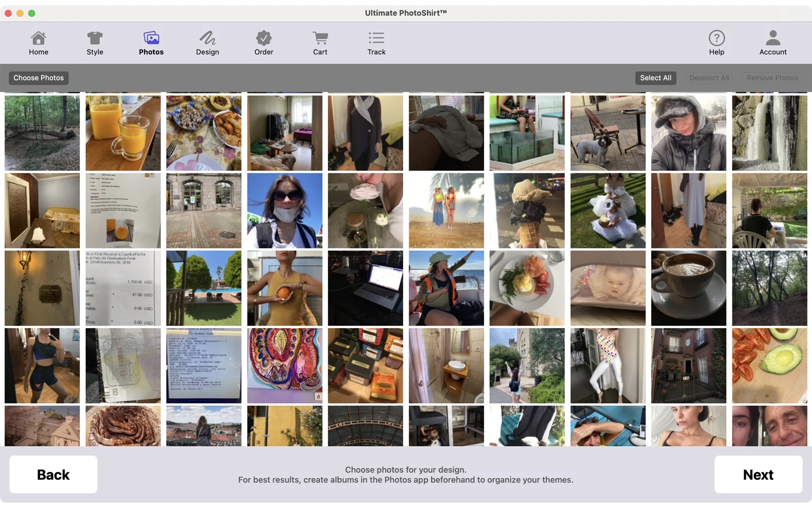Select the forest fallen tree photo

point(42,133)
